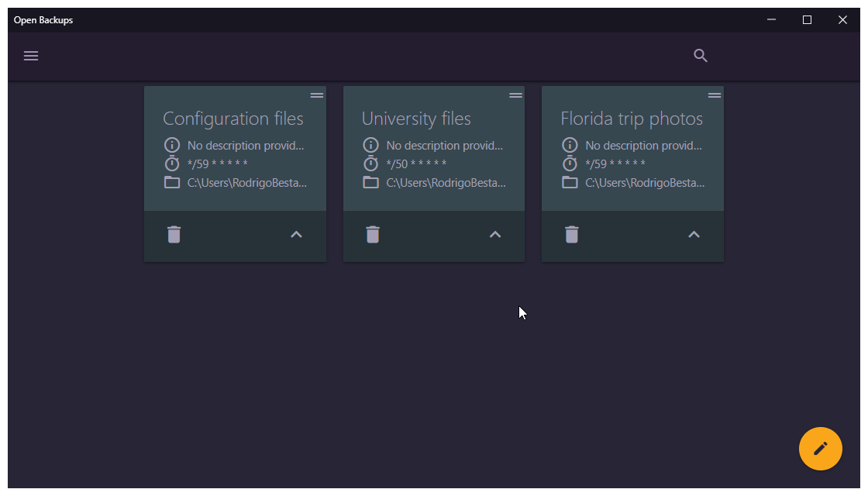Click drag handle on University files card

click(516, 95)
